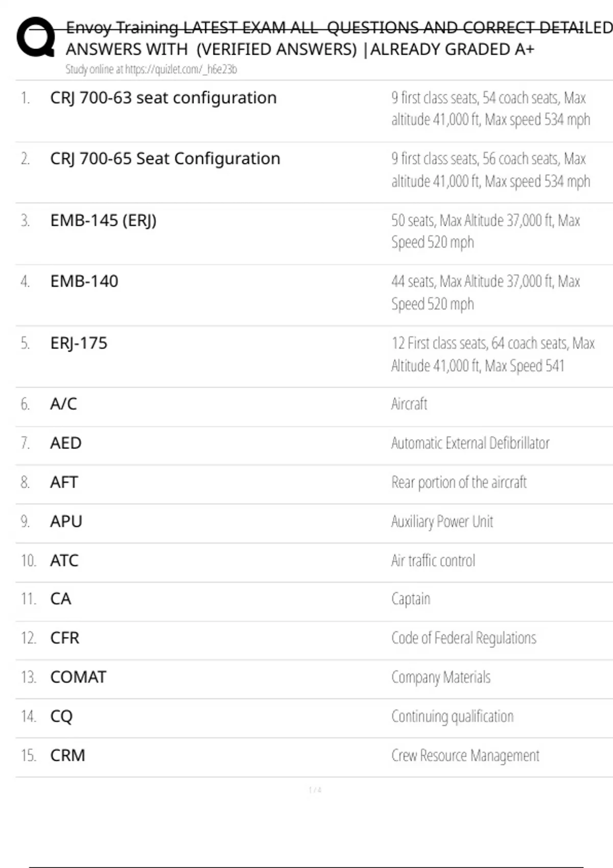This screenshot has height=868, width=613.
Task: Select the AFT term
Action: (x=64, y=482)
